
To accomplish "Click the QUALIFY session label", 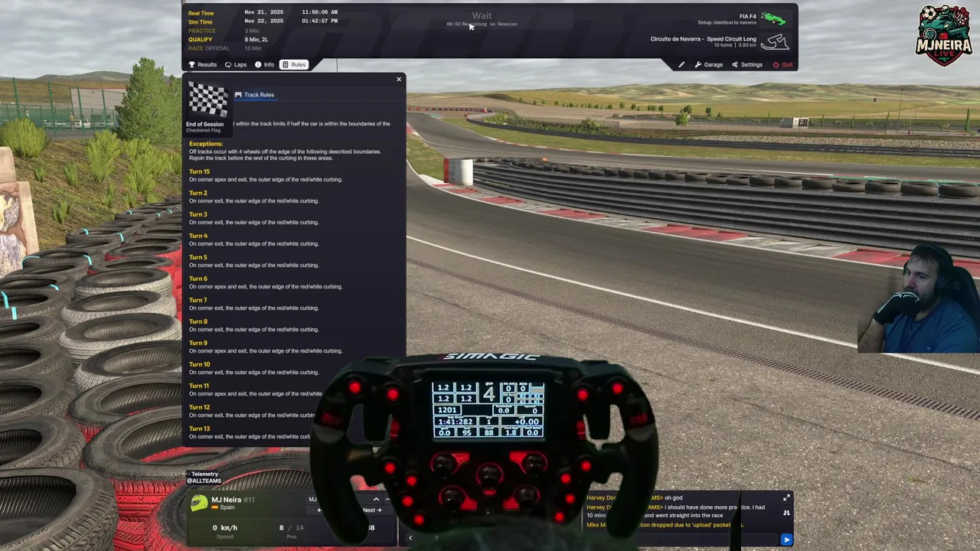I will point(200,39).
